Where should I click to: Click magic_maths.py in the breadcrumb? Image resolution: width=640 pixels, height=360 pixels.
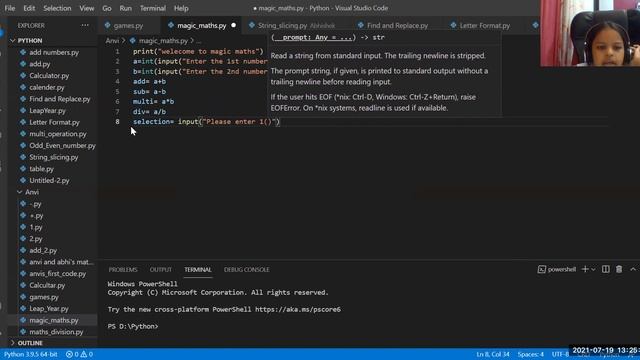(x=163, y=40)
